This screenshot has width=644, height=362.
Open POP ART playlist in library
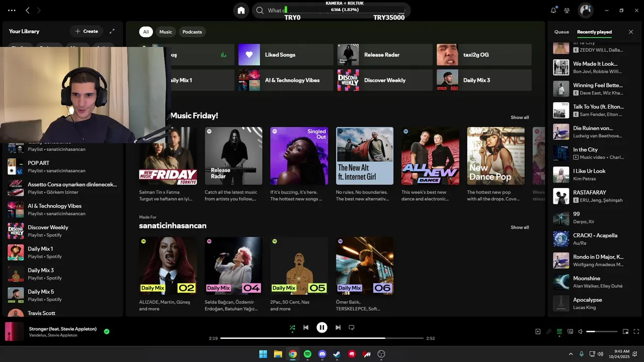pyautogui.click(x=63, y=166)
